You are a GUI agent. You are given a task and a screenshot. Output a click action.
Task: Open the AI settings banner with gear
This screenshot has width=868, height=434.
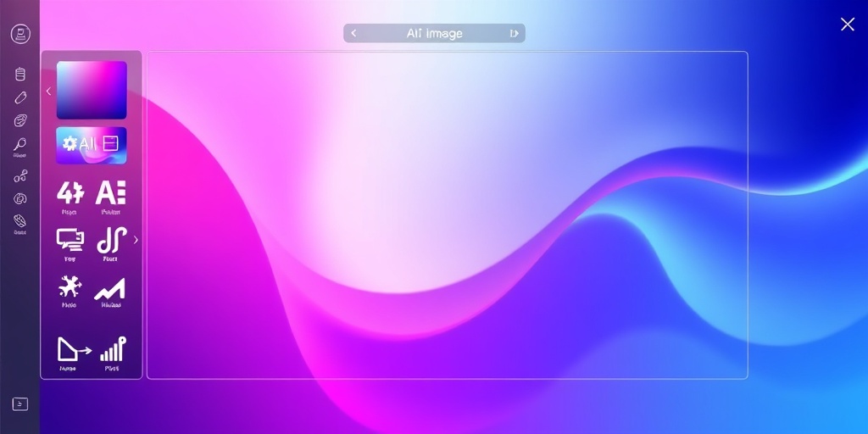click(x=92, y=145)
